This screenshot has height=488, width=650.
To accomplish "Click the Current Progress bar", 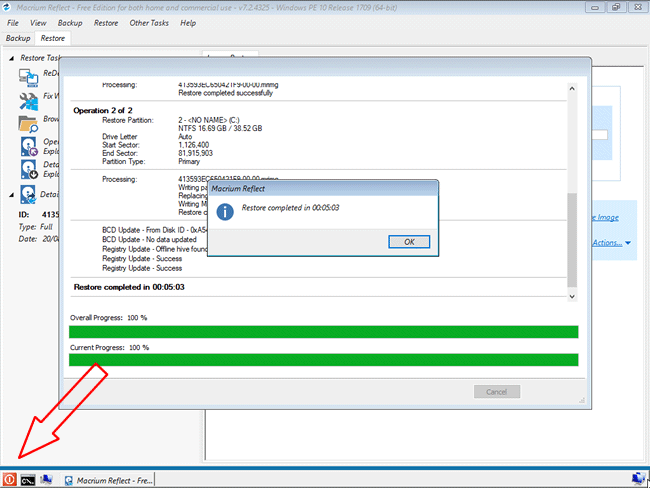I will pos(323,360).
